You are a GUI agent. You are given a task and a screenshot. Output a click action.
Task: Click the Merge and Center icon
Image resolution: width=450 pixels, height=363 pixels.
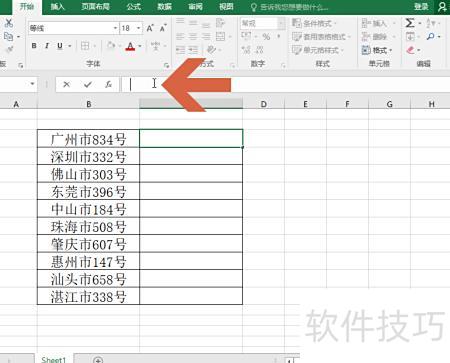(x=220, y=36)
